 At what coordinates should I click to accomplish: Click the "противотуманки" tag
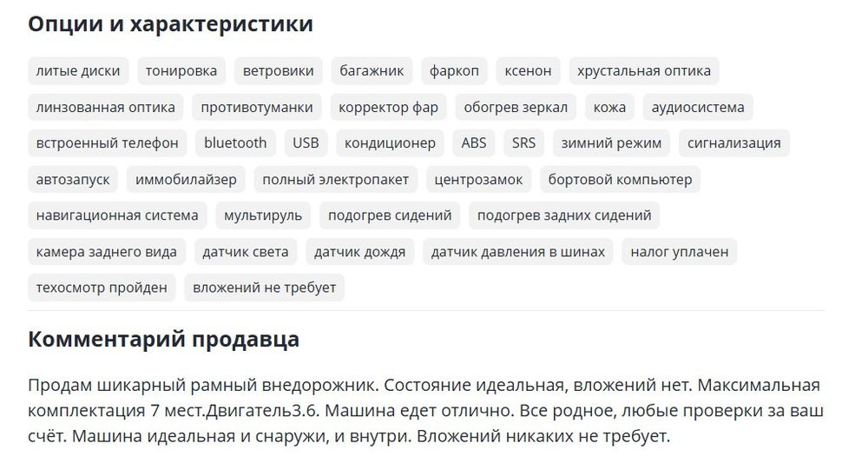pyautogui.click(x=257, y=108)
